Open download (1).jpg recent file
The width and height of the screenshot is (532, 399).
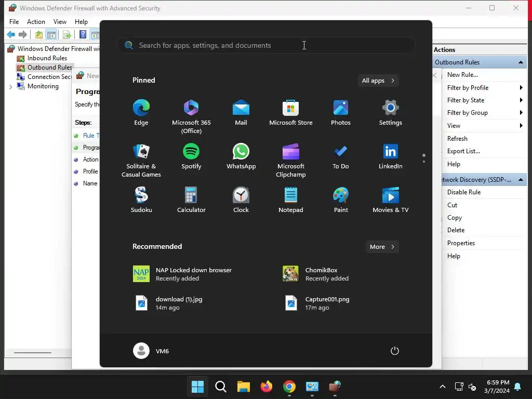click(170, 303)
